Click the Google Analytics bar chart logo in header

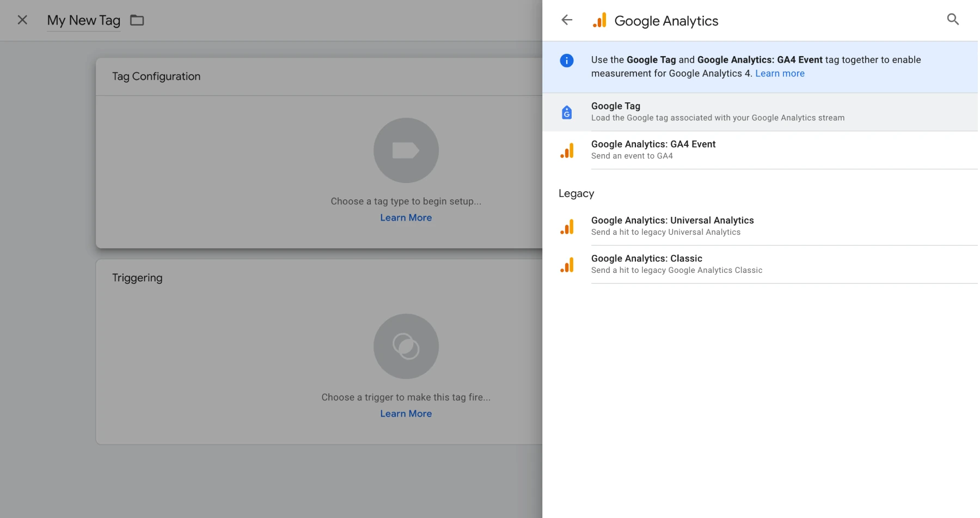click(x=599, y=20)
